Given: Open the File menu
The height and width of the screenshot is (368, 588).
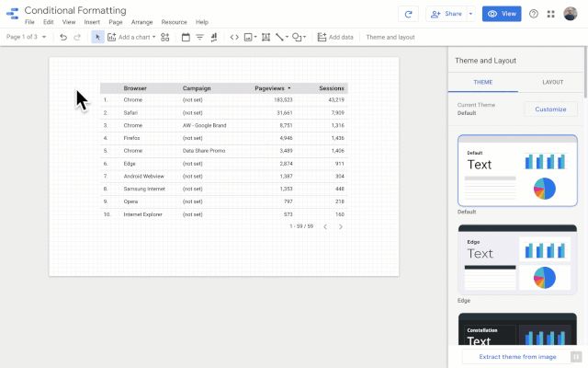Looking at the screenshot, I should point(29,22).
